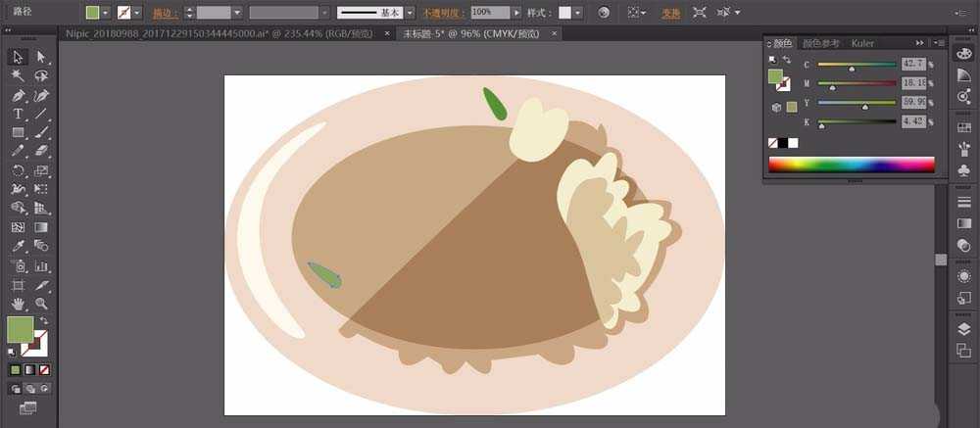The image size is (980, 428).
Task: Open the Symbols panel club icon
Action: [x=963, y=170]
